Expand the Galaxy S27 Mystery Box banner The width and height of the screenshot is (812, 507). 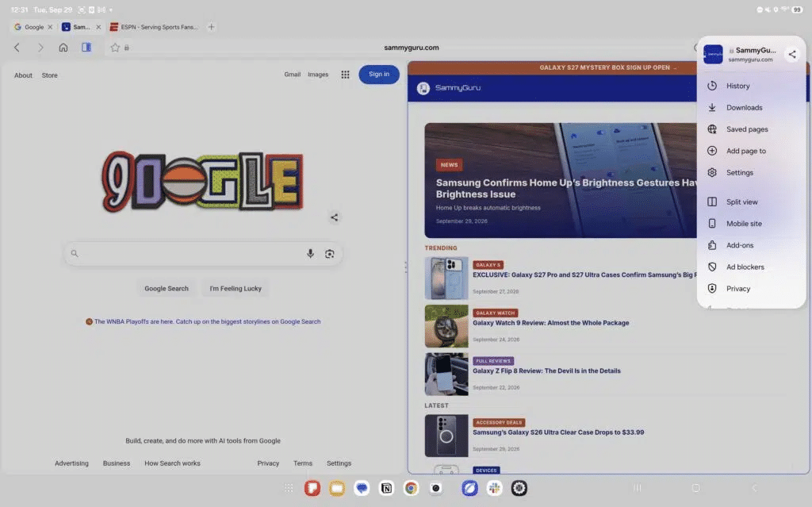click(x=608, y=68)
